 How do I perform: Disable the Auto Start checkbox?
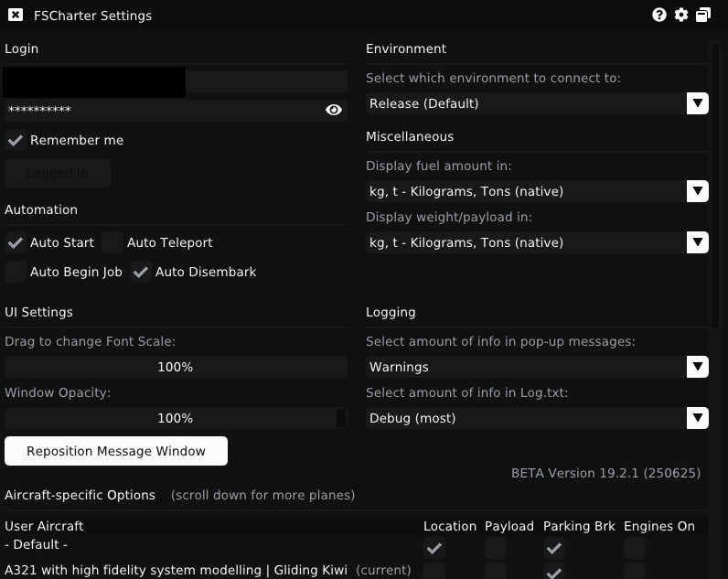point(16,242)
